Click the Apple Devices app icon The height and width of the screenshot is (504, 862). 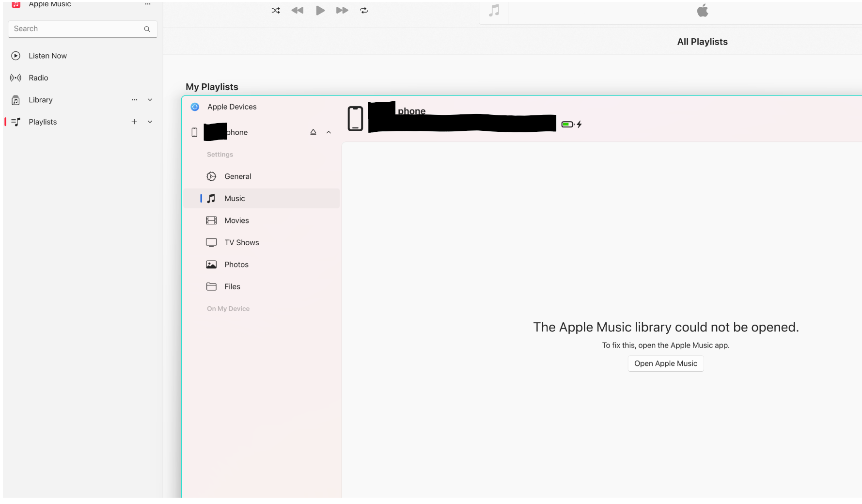(x=195, y=107)
